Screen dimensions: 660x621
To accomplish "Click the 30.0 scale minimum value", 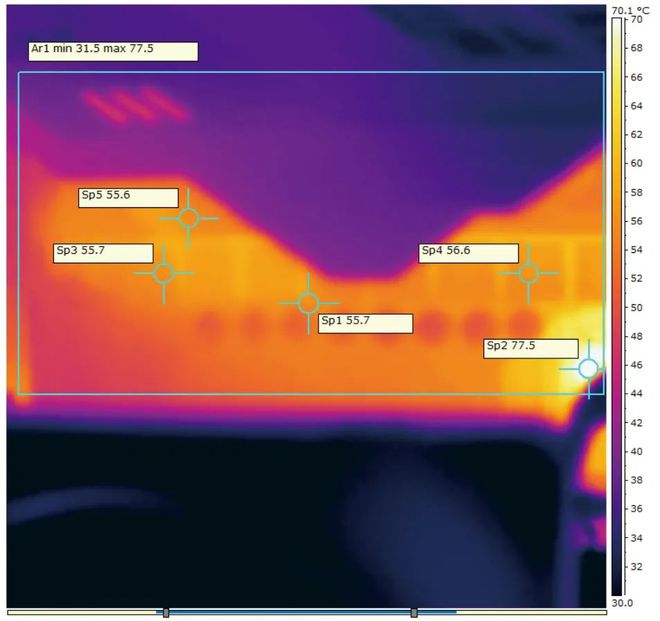I will (x=622, y=603).
